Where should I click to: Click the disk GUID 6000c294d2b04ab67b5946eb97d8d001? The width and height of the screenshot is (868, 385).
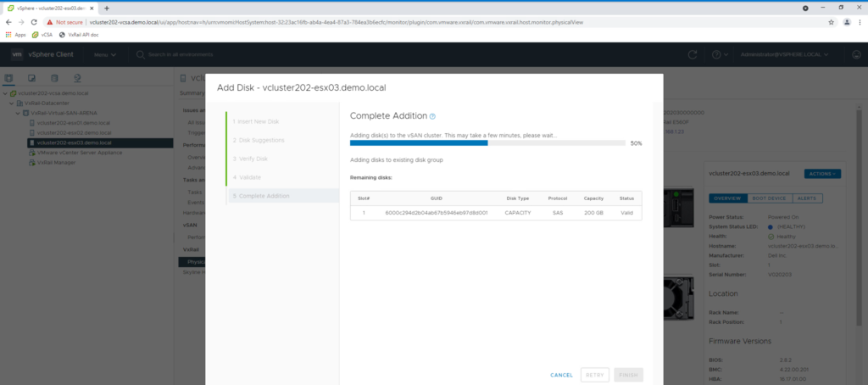pyautogui.click(x=437, y=213)
